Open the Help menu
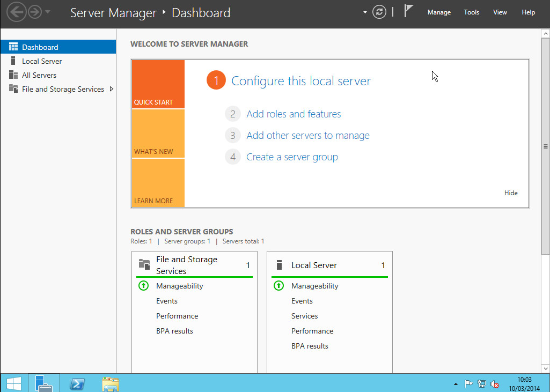This screenshot has width=550, height=392. click(x=528, y=12)
